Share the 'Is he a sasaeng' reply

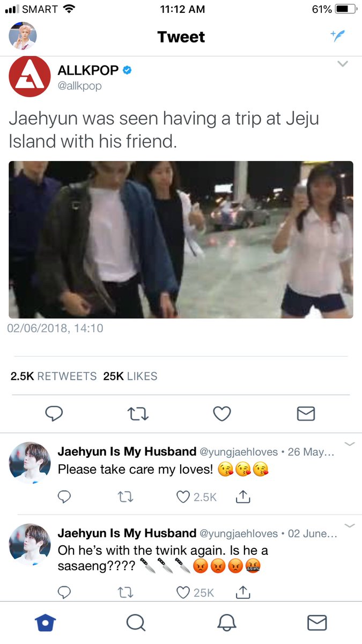[243, 591]
